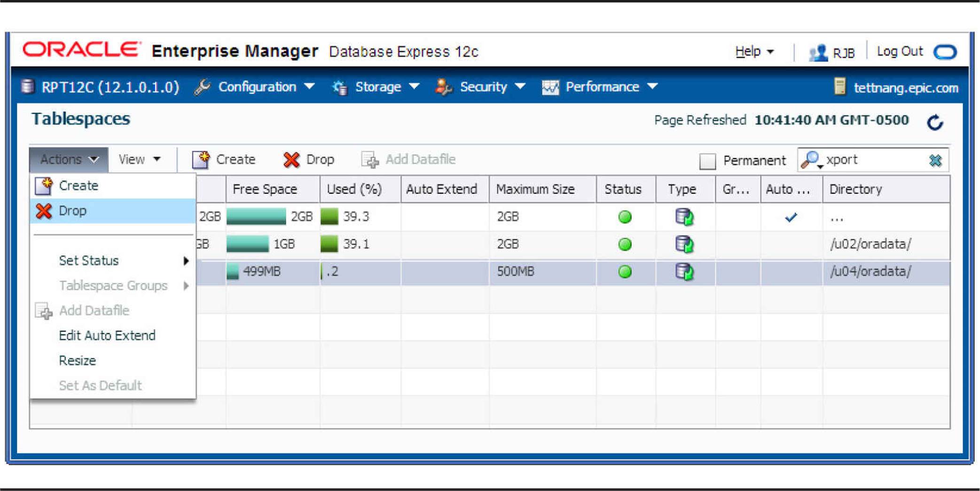Screen dimensions: 980x491
Task: Expand the Help menu
Action: point(754,51)
